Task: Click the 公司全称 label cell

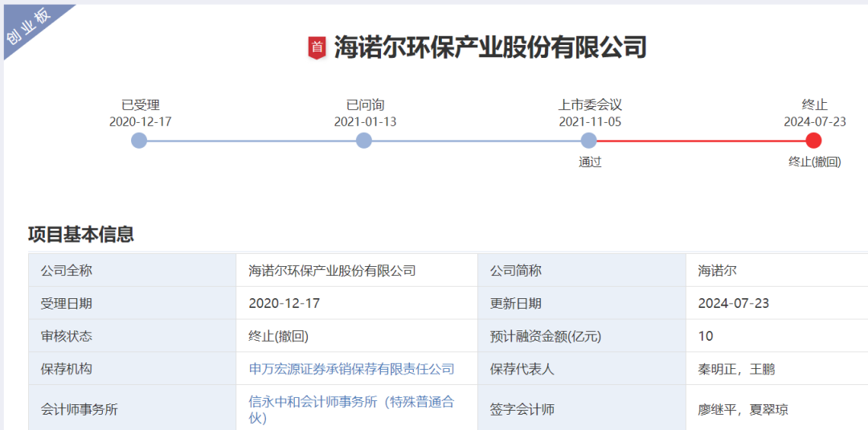Action: tap(133, 271)
